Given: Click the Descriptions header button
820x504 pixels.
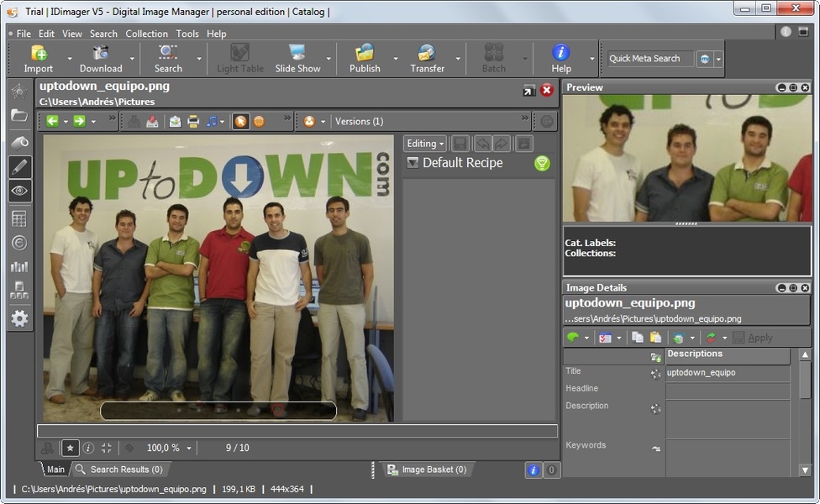Looking at the screenshot, I should [x=728, y=355].
